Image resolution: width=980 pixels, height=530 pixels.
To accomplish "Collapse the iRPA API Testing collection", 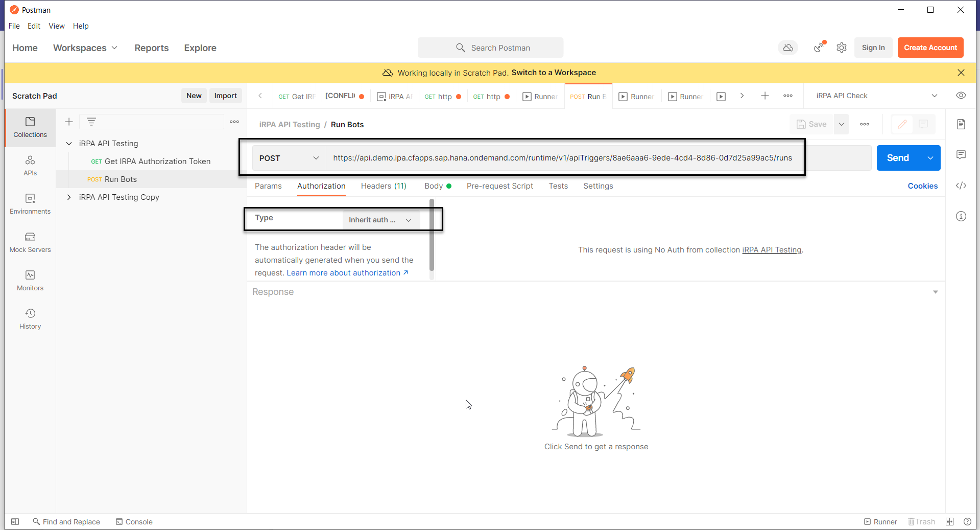I will (69, 144).
